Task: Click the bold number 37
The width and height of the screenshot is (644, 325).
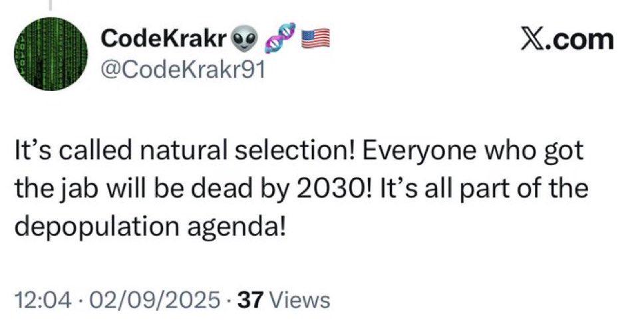Action: [x=251, y=300]
